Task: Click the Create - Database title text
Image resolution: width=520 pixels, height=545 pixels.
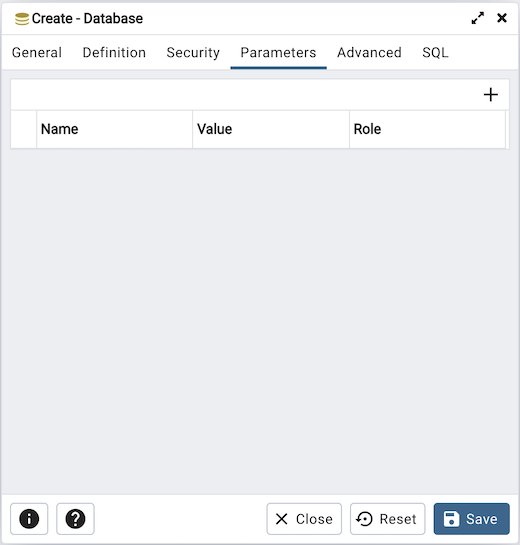Action: [x=87, y=19]
